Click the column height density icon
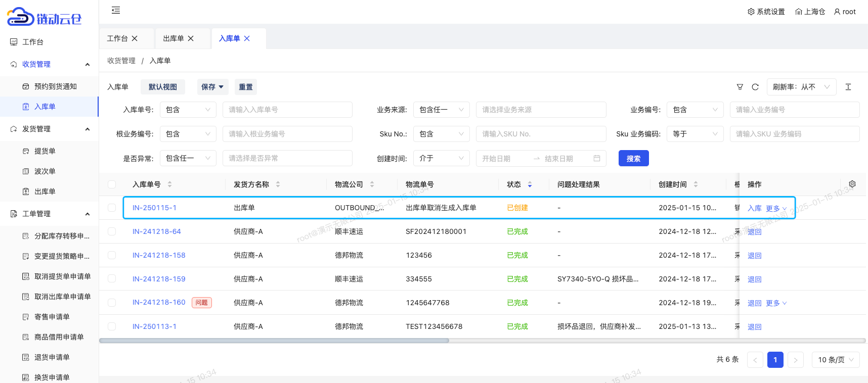 pos(848,87)
